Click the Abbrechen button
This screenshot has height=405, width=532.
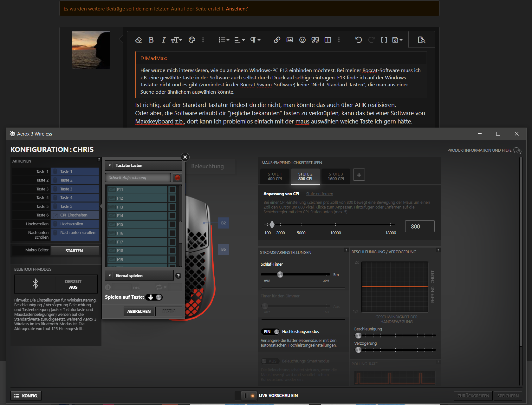point(139,311)
